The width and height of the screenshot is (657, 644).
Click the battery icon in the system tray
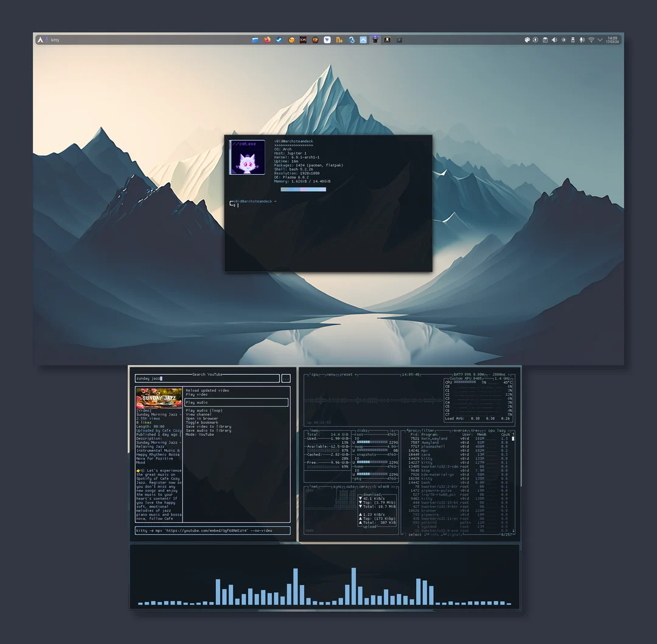[x=572, y=40]
